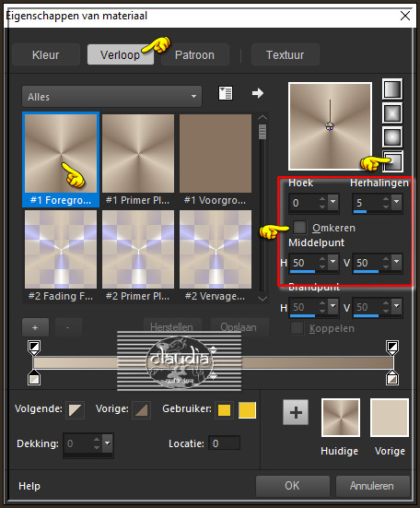Open the Alles category dropdown
The image size is (420, 508).
click(111, 97)
